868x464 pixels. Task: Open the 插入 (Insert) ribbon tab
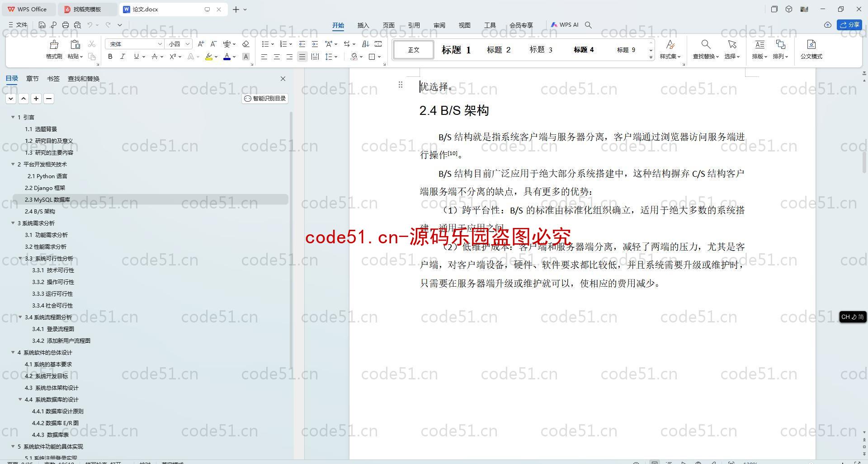tap(363, 25)
